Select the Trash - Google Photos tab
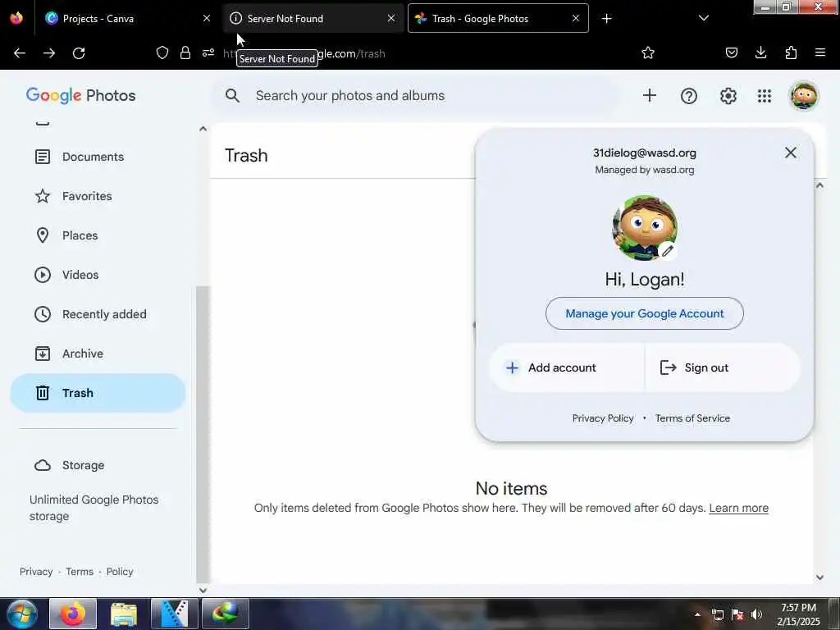Viewport: 840px width, 630px height. pos(498,18)
